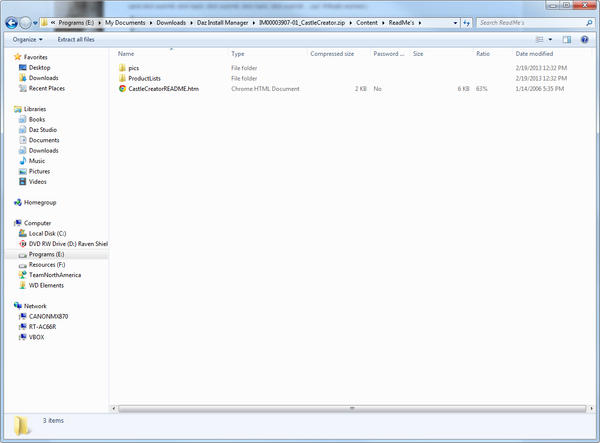This screenshot has width=600, height=443.
Task: Click the Refresh button beside address bar
Action: tap(466, 23)
